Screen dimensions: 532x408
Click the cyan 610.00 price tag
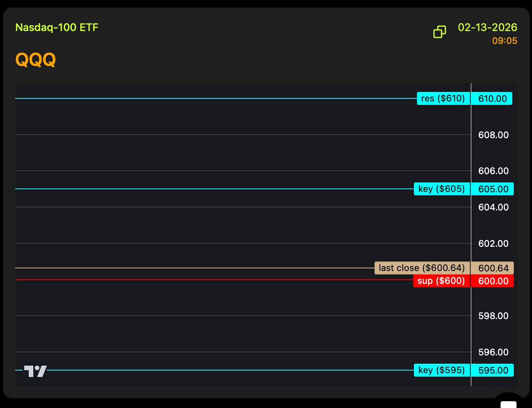tap(492, 98)
